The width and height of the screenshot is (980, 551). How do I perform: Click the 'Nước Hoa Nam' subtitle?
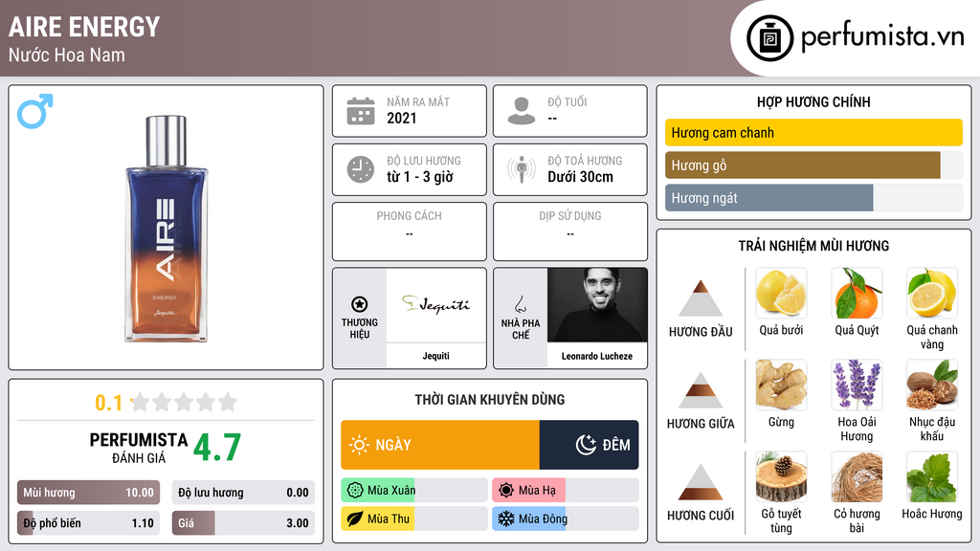(x=67, y=55)
